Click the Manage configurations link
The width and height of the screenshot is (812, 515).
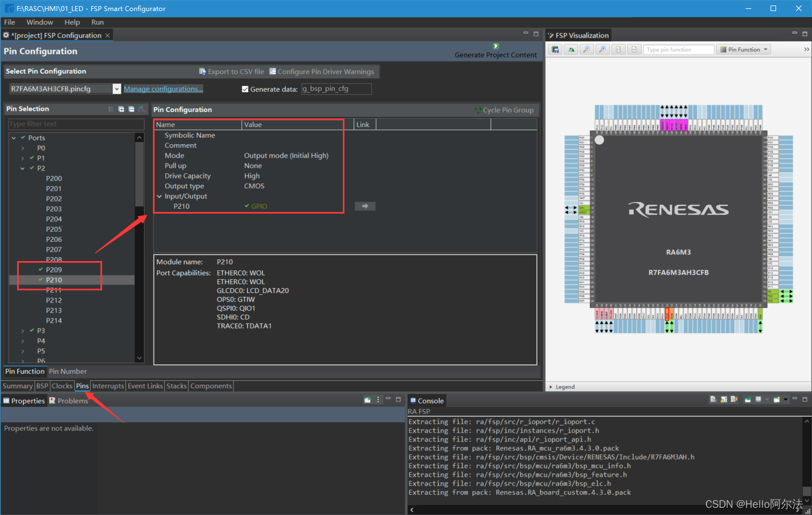[163, 89]
